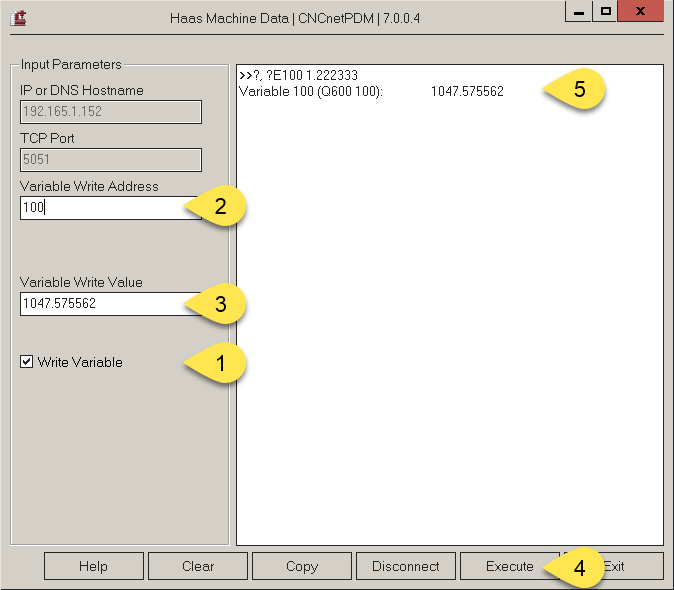Click the Variable Write Value field
This screenshot has height=590, width=674.
[111, 304]
